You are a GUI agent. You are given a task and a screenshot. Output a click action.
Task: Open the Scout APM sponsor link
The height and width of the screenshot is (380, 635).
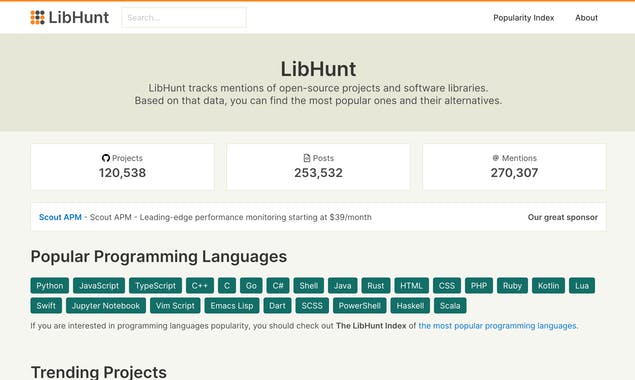click(60, 217)
